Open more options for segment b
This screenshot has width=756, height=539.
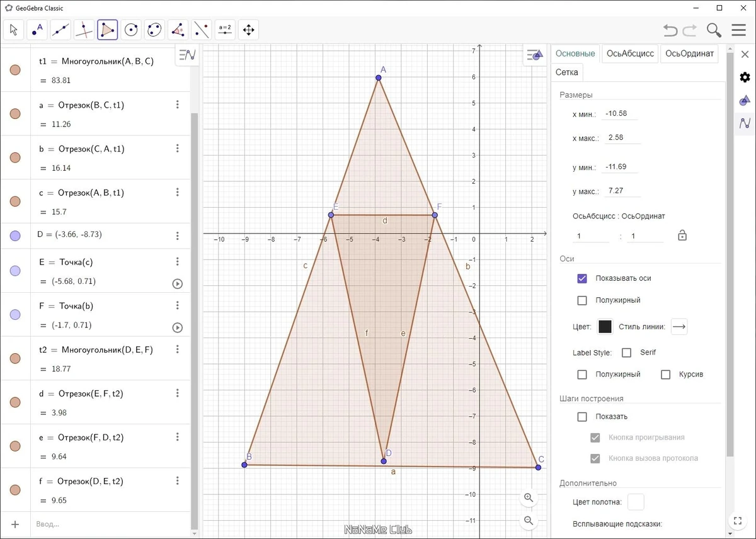(x=178, y=149)
